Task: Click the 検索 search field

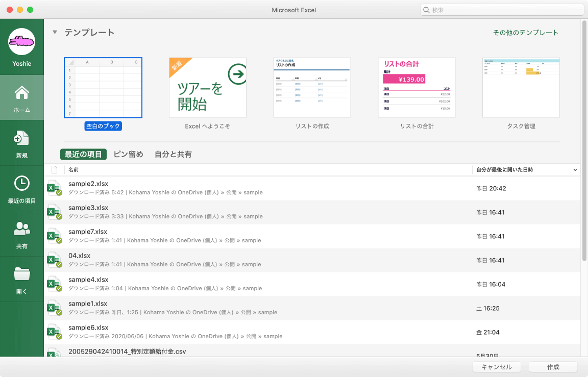Action: 502,10
